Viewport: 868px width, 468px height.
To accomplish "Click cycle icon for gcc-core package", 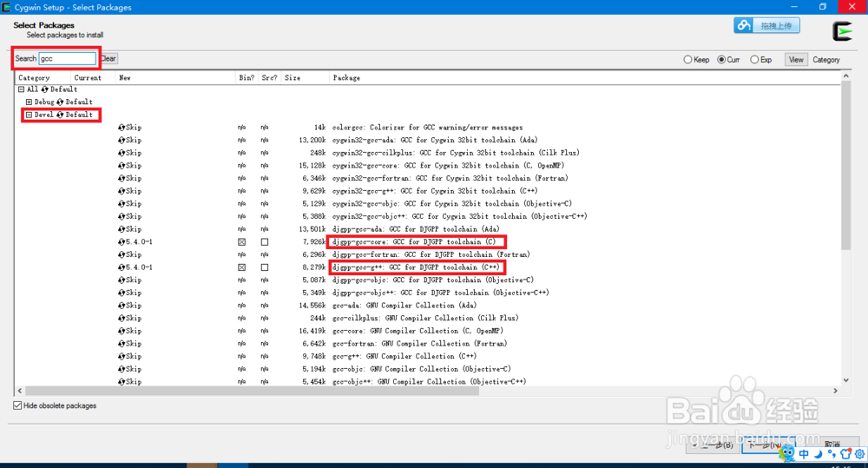I will pyautogui.click(x=122, y=331).
